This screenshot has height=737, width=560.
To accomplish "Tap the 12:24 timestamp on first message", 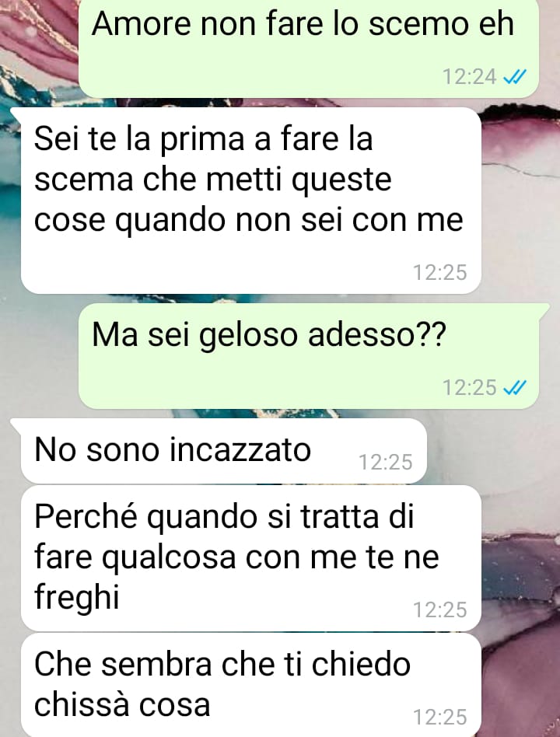I will 469,77.
